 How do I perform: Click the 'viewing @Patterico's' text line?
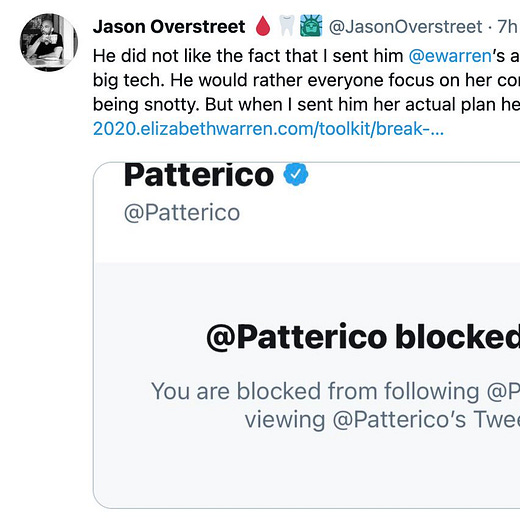point(382,419)
